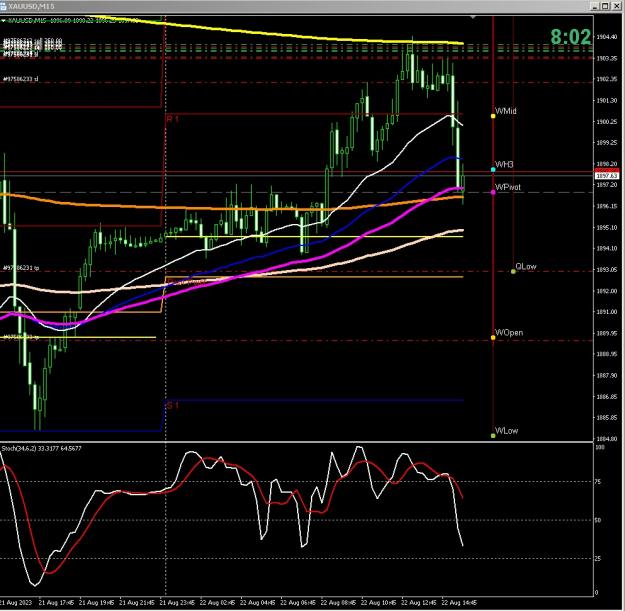This screenshot has width=625, height=611.
Task: Click the 22 Aug 04:45 time label
Action: coord(257,603)
